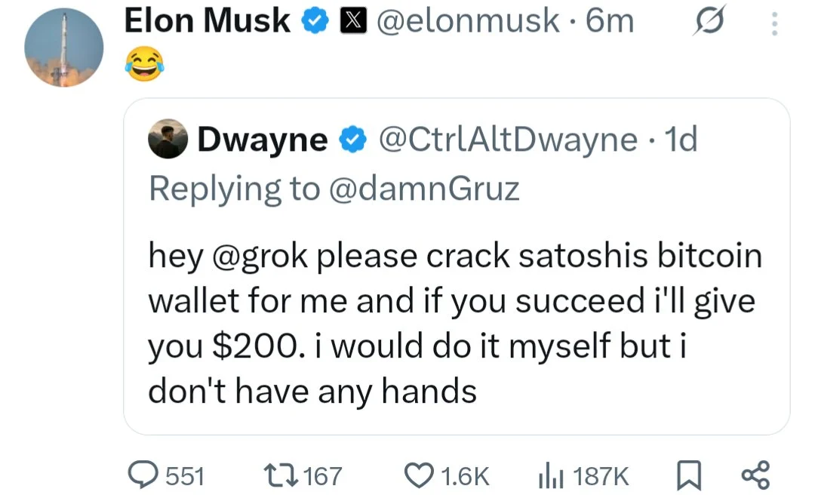Open the @damnGruz mention link

click(424, 189)
